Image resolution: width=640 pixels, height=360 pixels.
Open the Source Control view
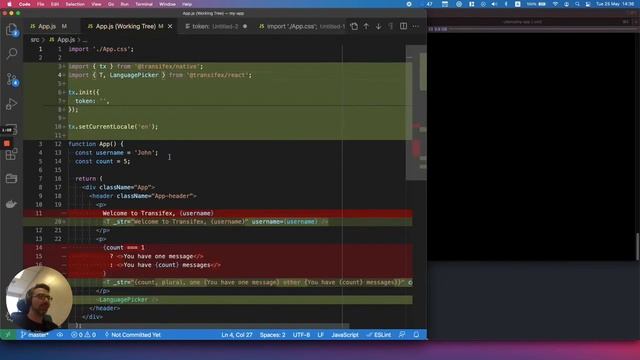11,79
